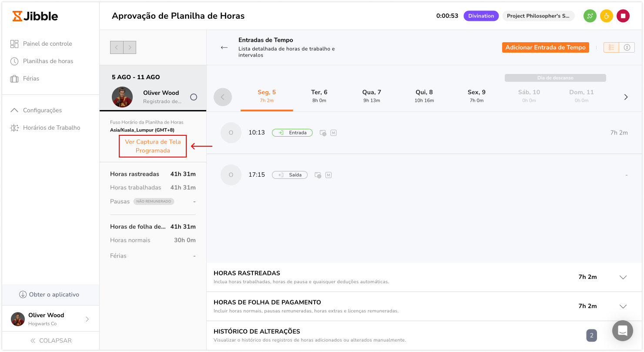The image size is (644, 352).
Task: Click Adicionar Entrada de Tempo button
Action: point(545,47)
